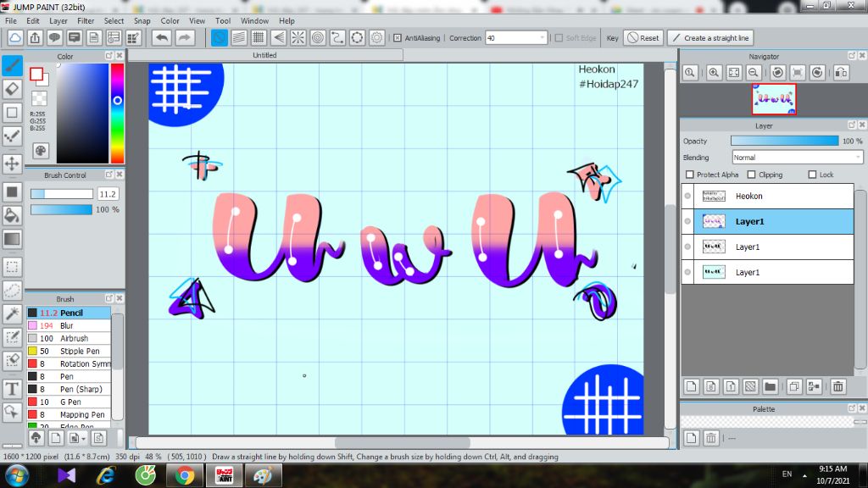Open the Window menu
The height and width of the screenshot is (488, 868).
pos(254,20)
